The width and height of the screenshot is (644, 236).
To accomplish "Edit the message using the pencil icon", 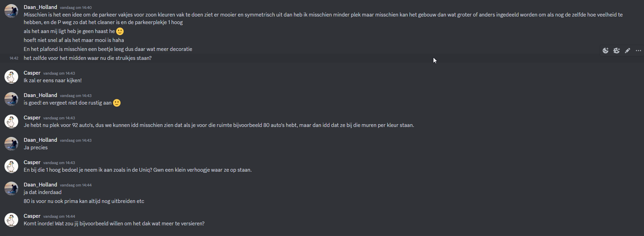I will coord(628,51).
